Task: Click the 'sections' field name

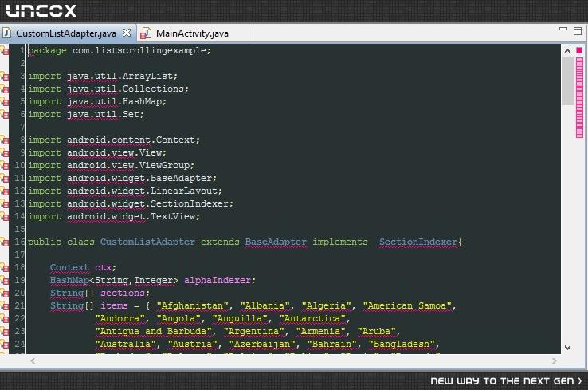Action: [x=123, y=293]
